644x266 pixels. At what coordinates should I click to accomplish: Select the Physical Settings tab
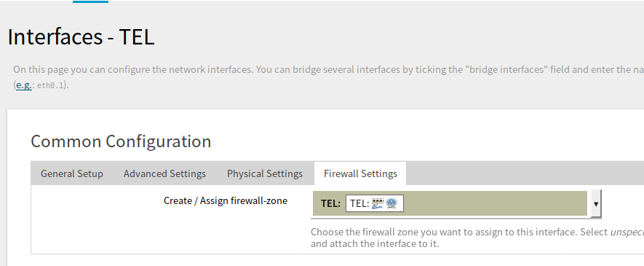[x=265, y=173]
